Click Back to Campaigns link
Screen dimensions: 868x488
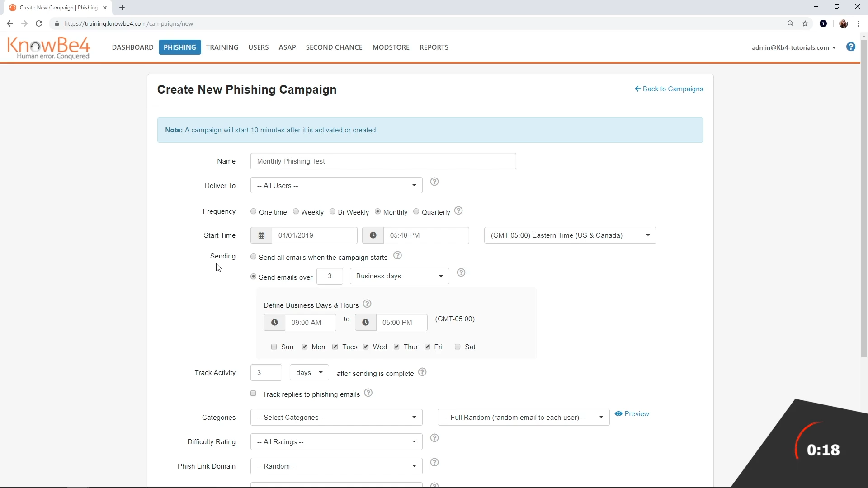point(669,89)
